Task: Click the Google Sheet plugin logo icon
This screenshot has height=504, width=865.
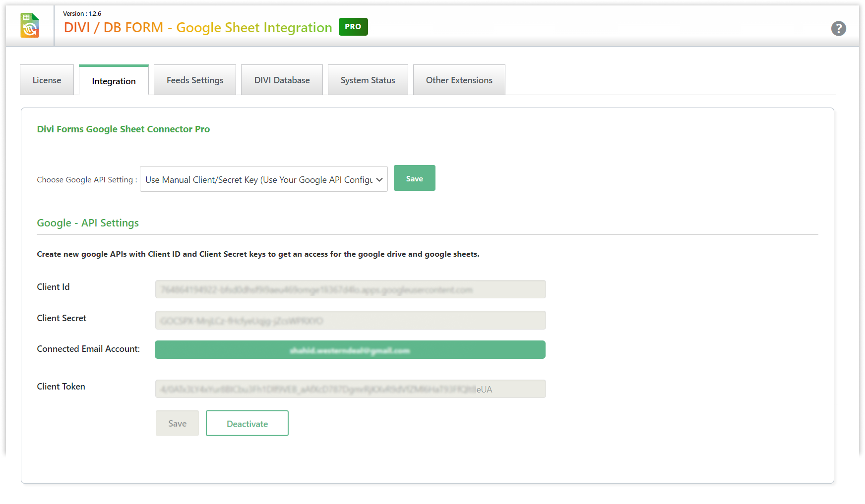Action: [x=30, y=26]
